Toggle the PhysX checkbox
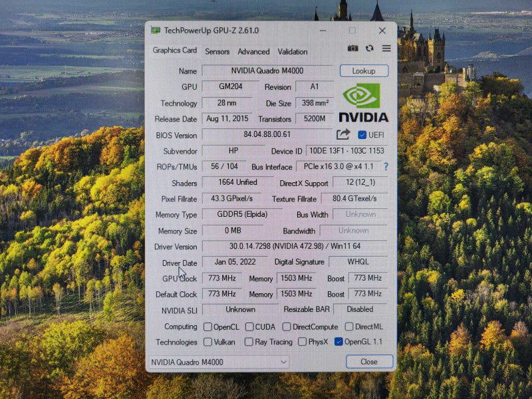532x399 pixels. coord(302,342)
